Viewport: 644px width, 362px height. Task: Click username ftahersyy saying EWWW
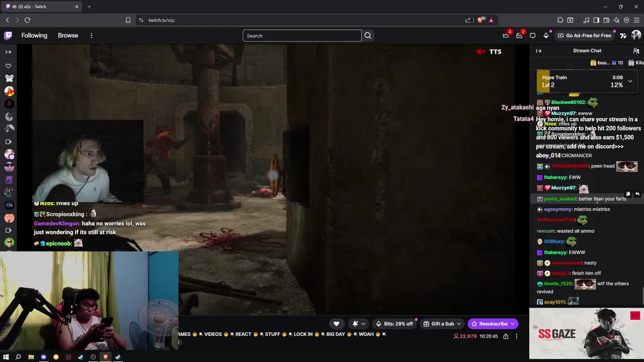pos(555,252)
